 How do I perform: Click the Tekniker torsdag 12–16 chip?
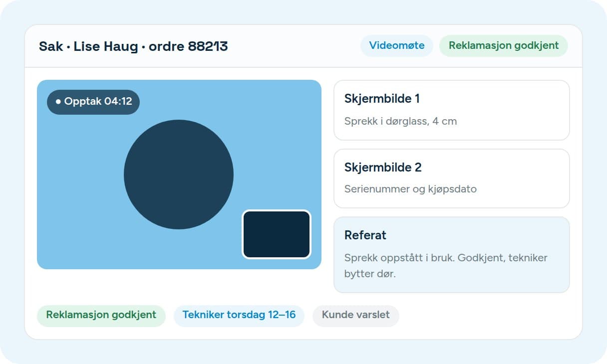click(x=239, y=316)
